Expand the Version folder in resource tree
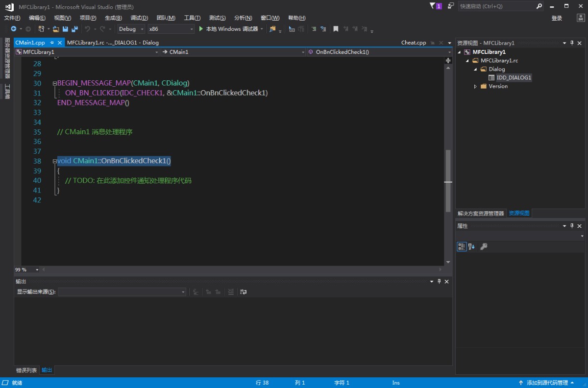Viewport: 588px width, 388px height. (475, 86)
